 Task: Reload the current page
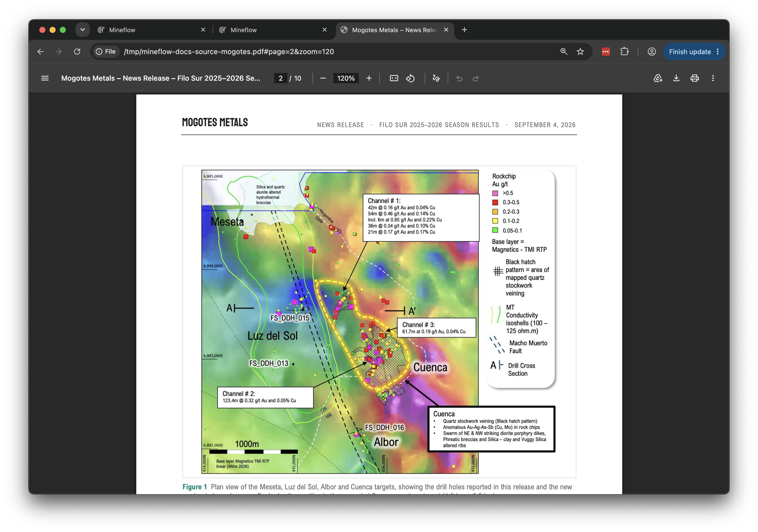point(77,52)
